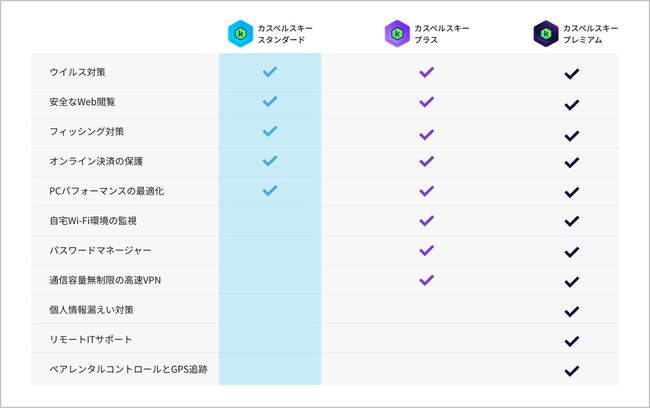Click the dark Kaspersky Premium hexagon logo
Viewport: 650px width, 409px height.
point(546,33)
